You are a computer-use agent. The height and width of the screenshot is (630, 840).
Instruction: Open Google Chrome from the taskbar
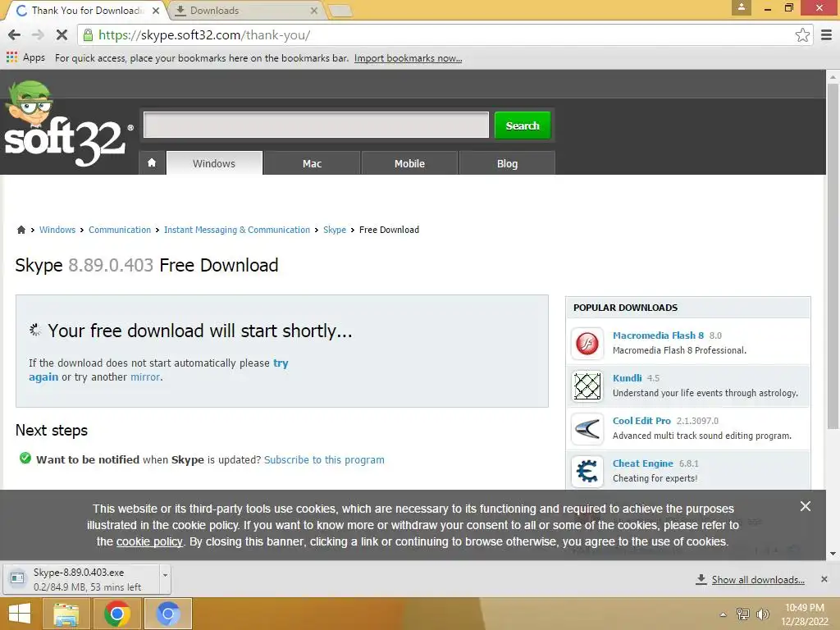[116, 614]
